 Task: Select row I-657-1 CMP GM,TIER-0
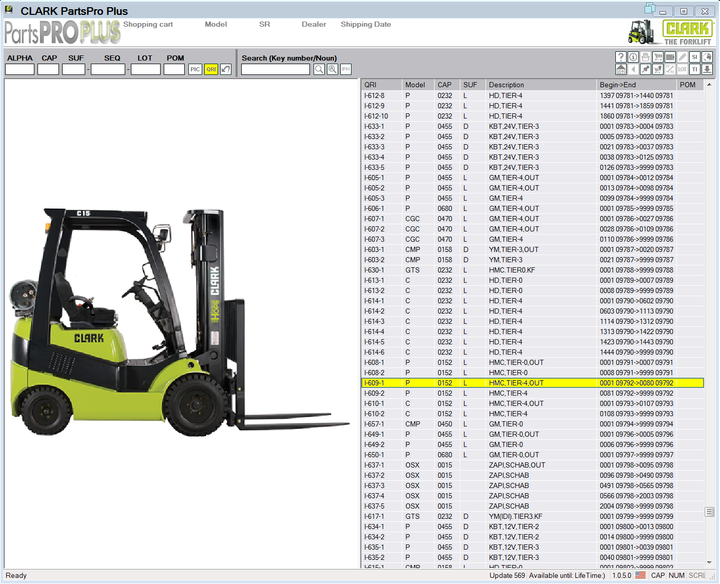[533, 424]
